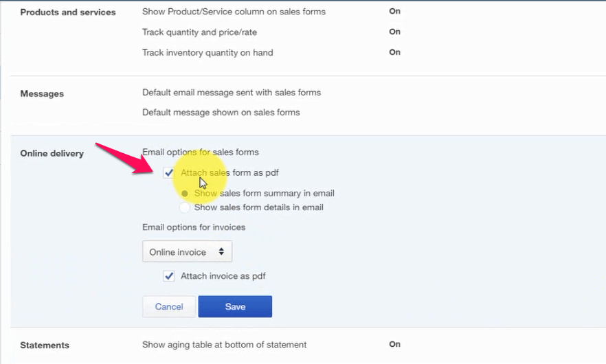Open Track inventory quantity on hand setting

pos(207,53)
